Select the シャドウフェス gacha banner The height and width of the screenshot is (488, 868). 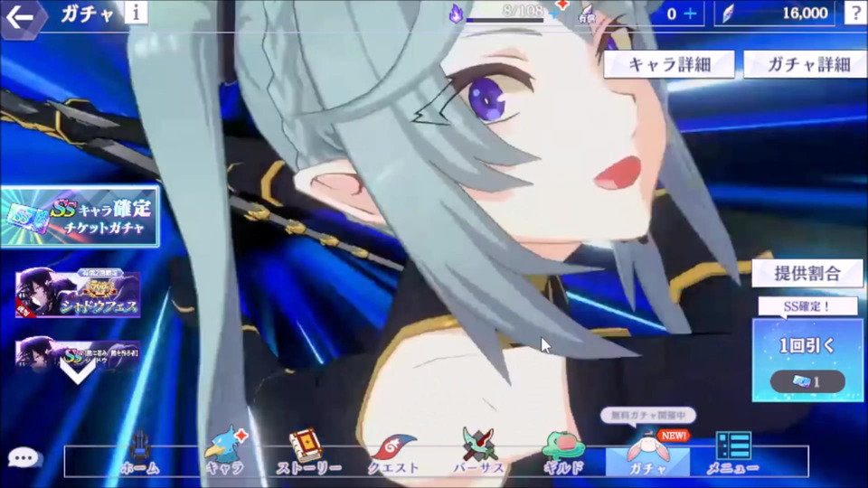(78, 293)
